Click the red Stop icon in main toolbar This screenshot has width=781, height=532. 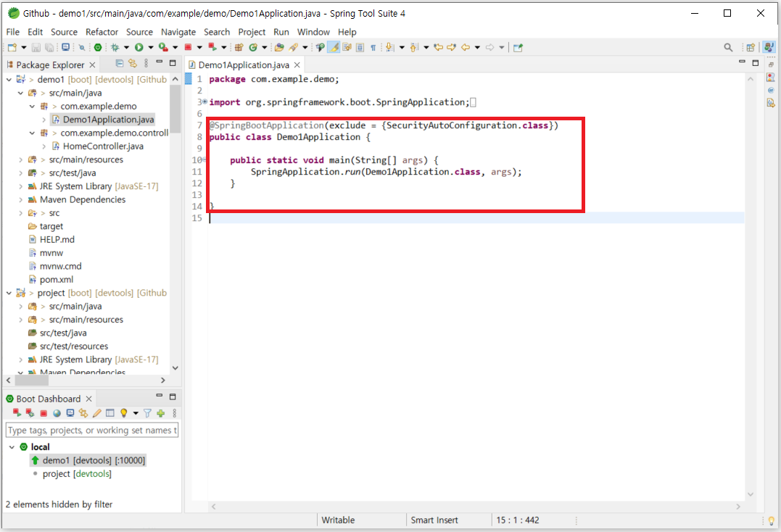click(188, 47)
